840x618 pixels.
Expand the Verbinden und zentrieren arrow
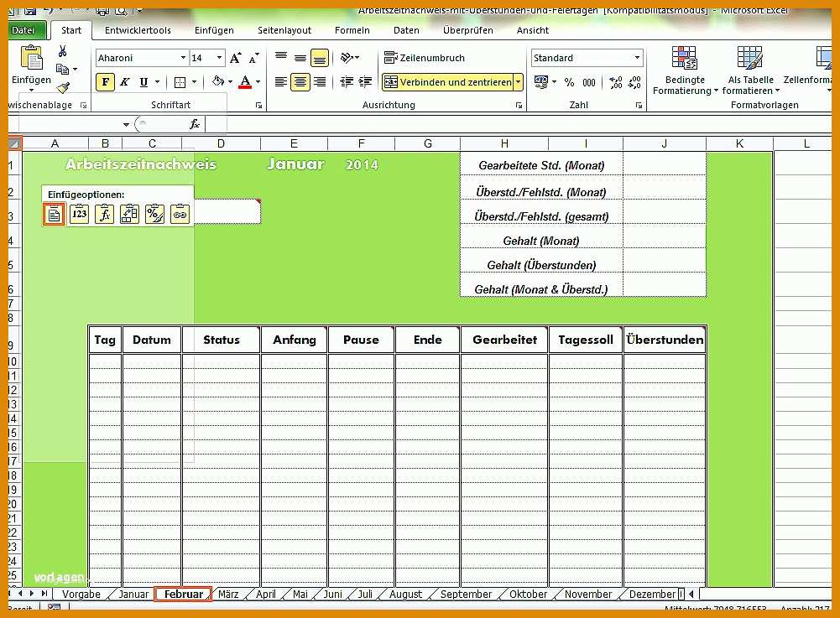click(x=518, y=82)
